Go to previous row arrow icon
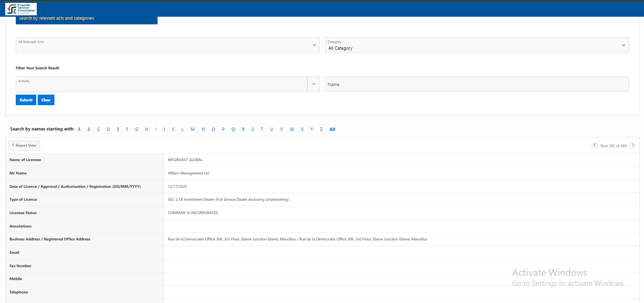The height and width of the screenshot is (303, 644). 594,145
